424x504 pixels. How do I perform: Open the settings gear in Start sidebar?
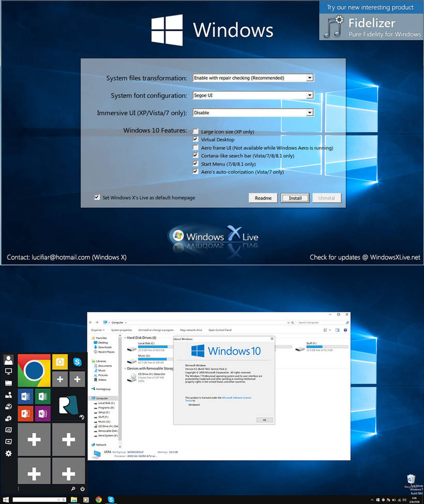click(9, 453)
